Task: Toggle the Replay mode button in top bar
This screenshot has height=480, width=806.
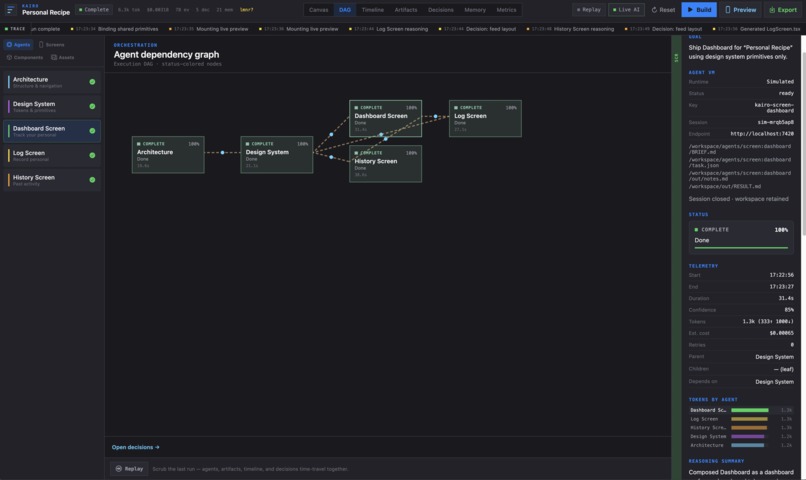Action: (x=589, y=10)
